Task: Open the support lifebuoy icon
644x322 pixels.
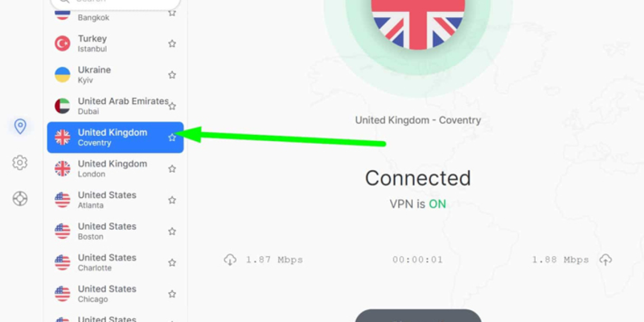Action: pos(20,199)
